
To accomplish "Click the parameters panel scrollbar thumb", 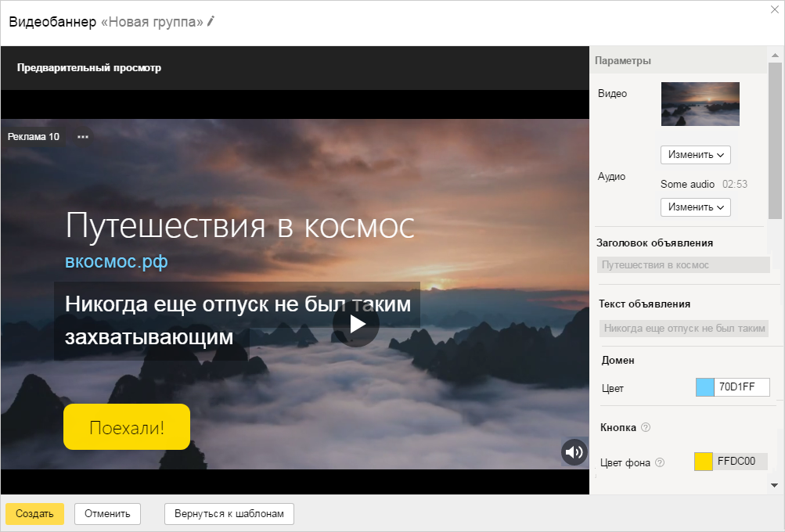I will click(775, 141).
